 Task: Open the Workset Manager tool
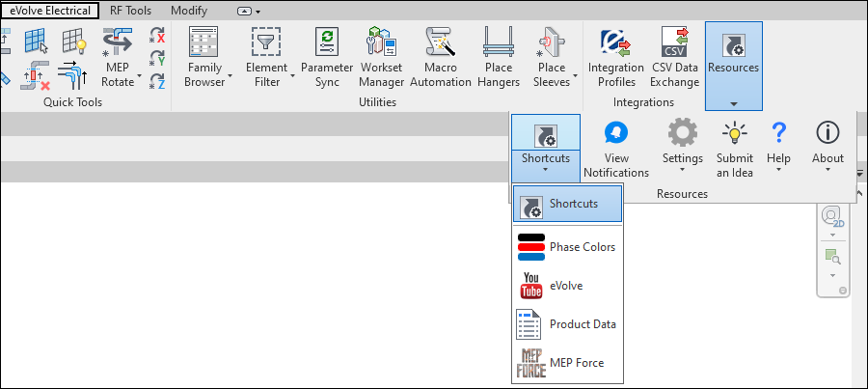coord(381,58)
